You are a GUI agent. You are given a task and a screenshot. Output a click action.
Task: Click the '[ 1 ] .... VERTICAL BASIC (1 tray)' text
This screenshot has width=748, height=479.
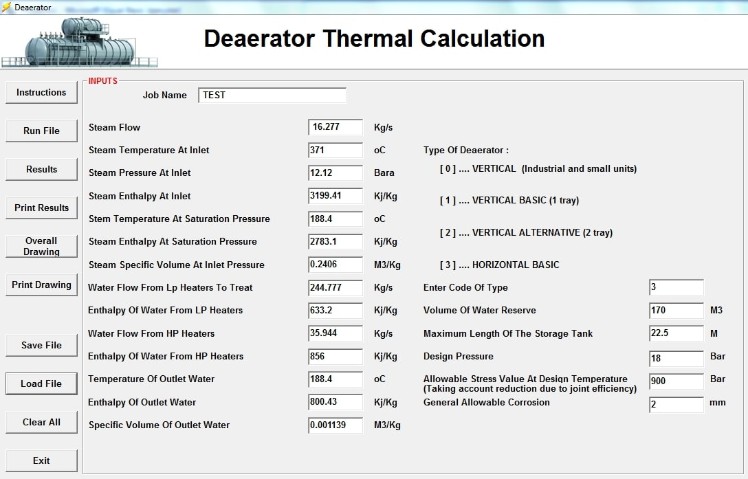tap(509, 200)
